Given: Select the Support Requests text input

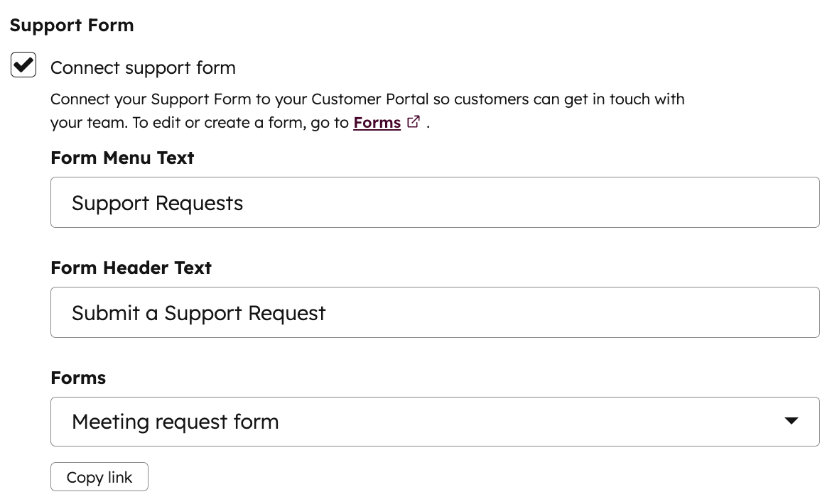Looking at the screenshot, I should tap(435, 202).
